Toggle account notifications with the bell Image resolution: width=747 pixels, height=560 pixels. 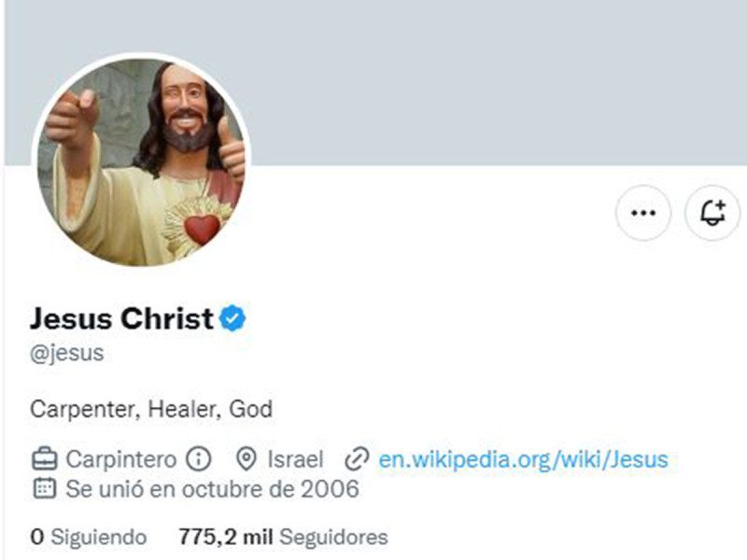click(x=712, y=213)
